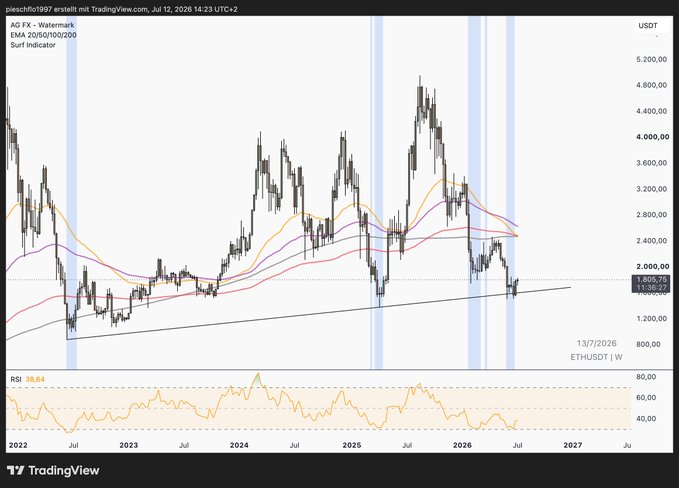
Task: Click the Jul label between 2023 and 2024
Action: (x=184, y=445)
